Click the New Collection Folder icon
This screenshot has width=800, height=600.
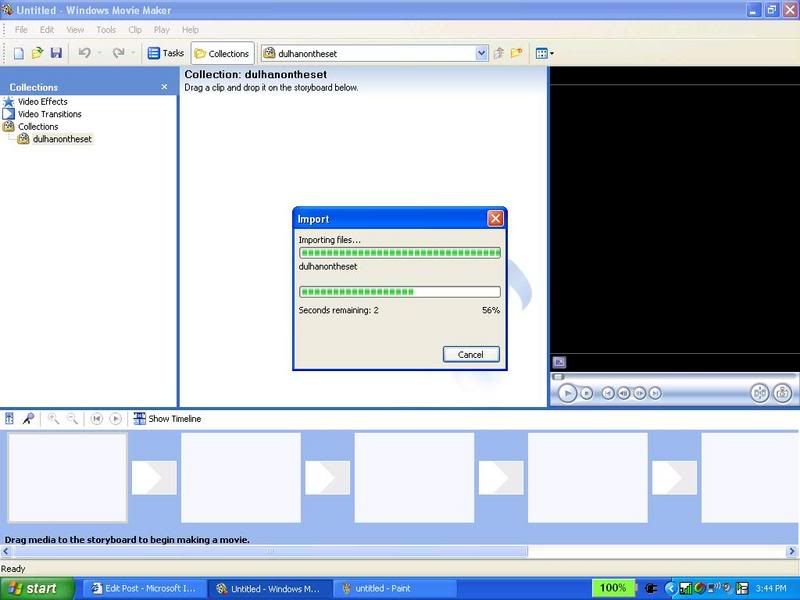[517, 53]
